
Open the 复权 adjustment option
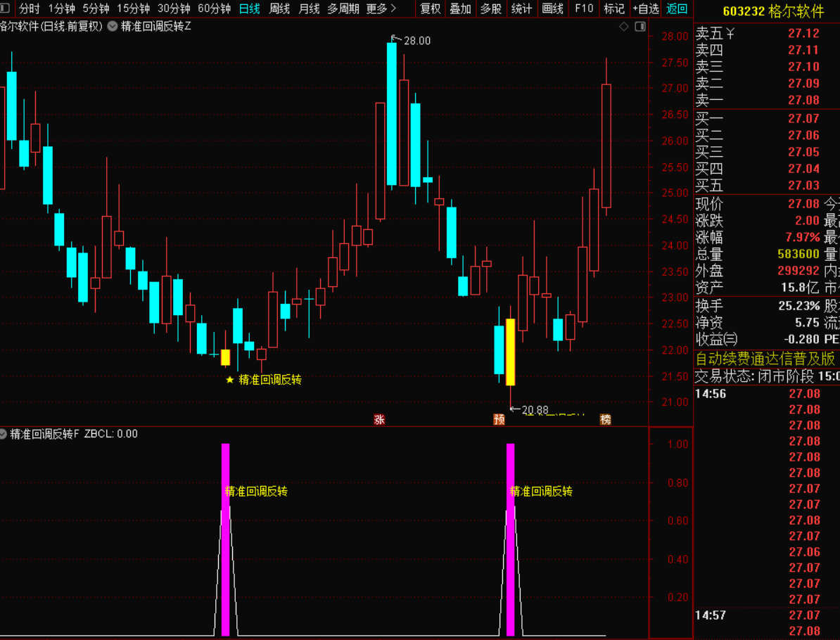coord(430,8)
